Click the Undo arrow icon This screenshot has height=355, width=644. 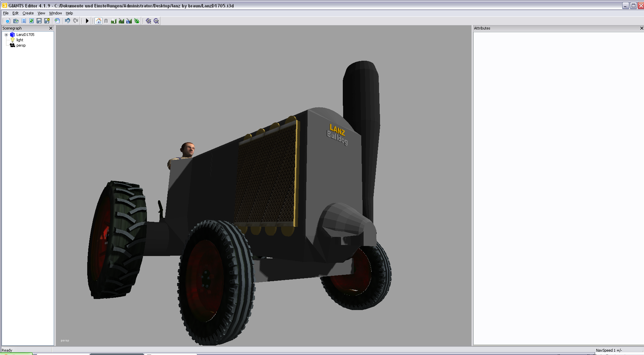tap(67, 21)
